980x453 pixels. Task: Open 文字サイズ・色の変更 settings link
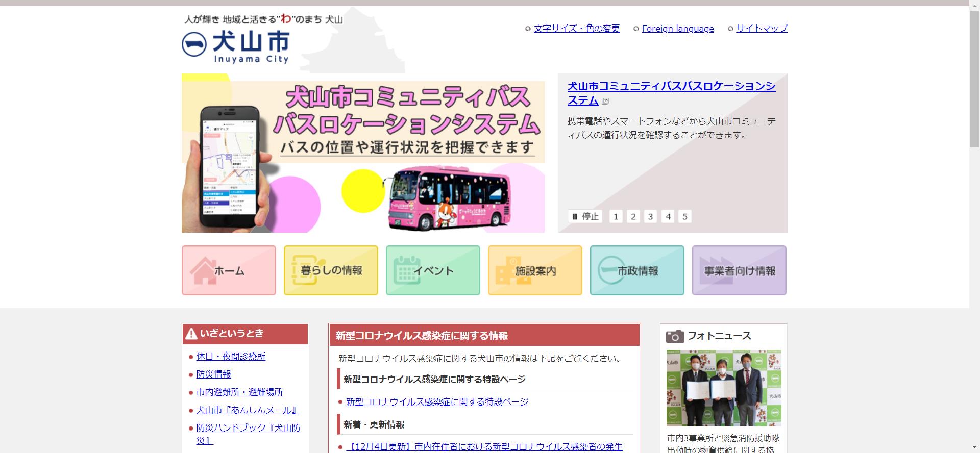[576, 29]
